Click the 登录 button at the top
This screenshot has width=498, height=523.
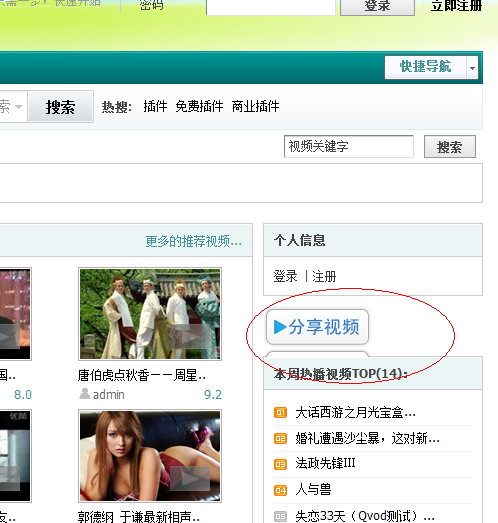pos(377,7)
